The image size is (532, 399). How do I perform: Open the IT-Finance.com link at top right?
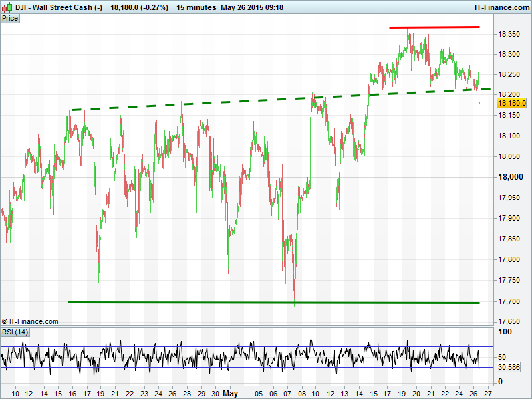point(501,7)
